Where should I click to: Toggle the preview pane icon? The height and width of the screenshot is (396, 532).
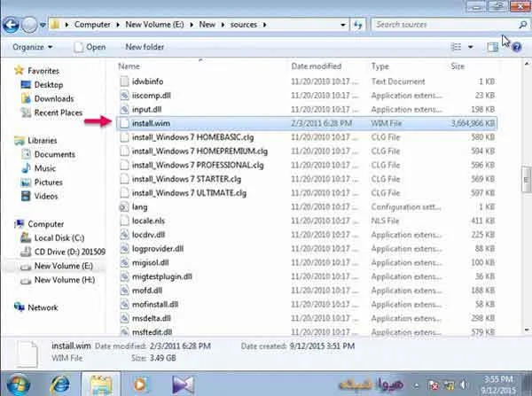tap(492, 47)
